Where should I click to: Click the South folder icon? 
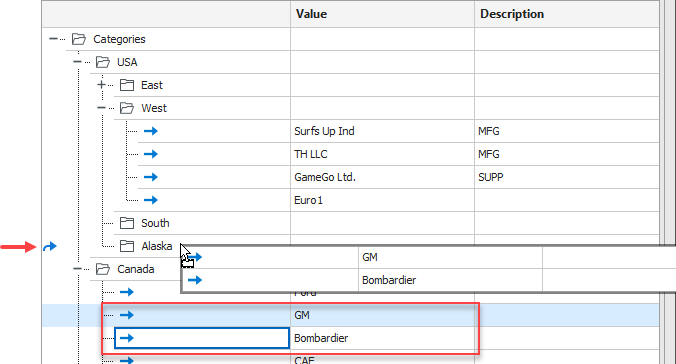click(x=127, y=223)
